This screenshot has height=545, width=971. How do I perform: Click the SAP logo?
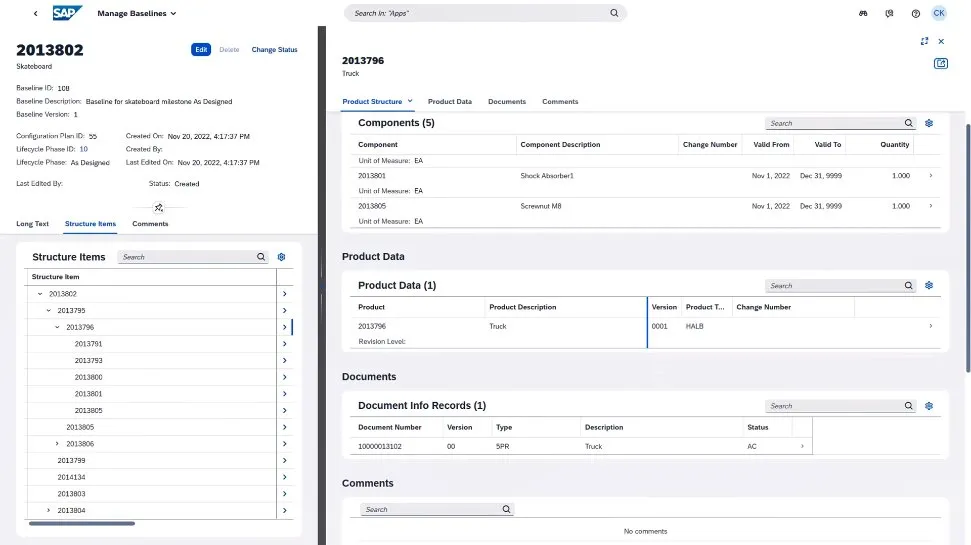click(x=67, y=13)
